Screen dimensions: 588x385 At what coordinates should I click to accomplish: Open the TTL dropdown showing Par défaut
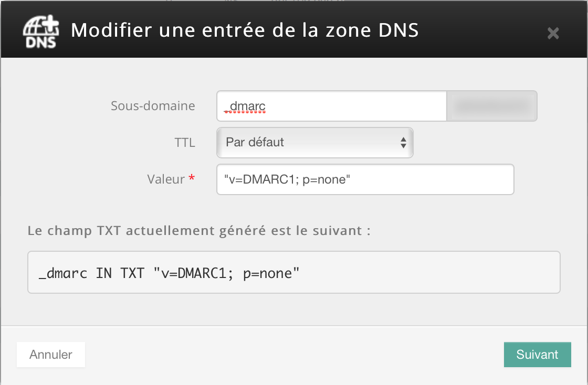point(315,143)
